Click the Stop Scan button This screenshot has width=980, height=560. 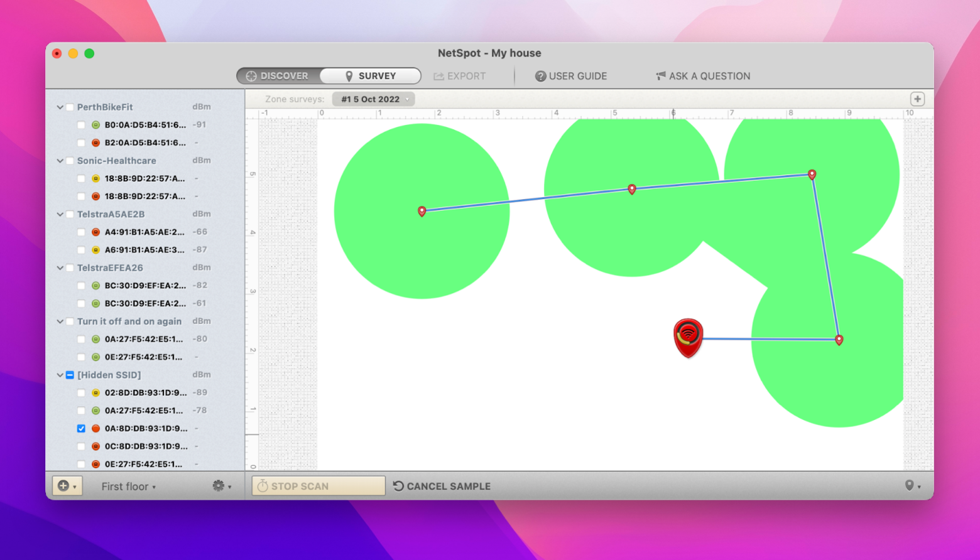point(318,486)
